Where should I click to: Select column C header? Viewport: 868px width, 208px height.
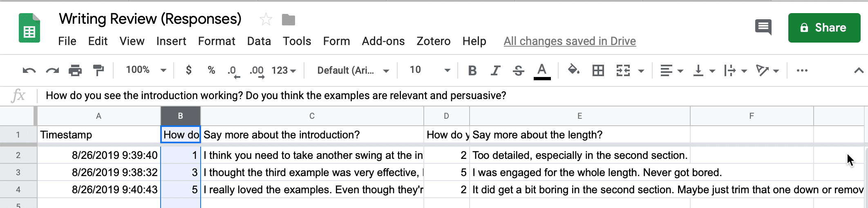point(312,116)
